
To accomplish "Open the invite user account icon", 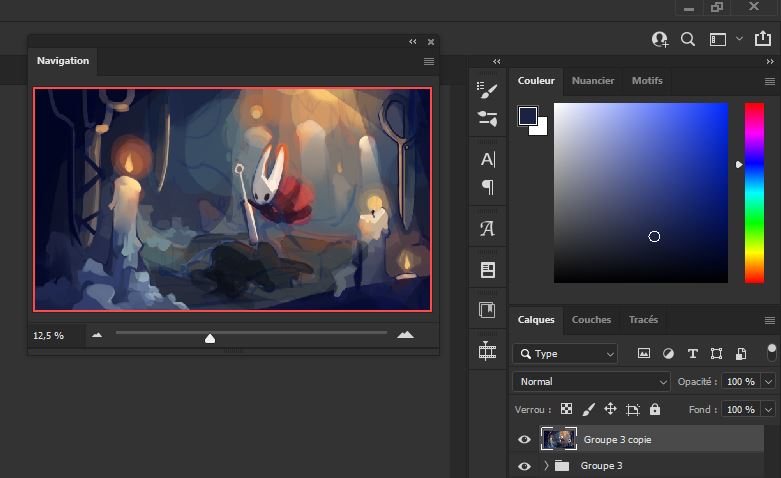I will click(x=660, y=39).
